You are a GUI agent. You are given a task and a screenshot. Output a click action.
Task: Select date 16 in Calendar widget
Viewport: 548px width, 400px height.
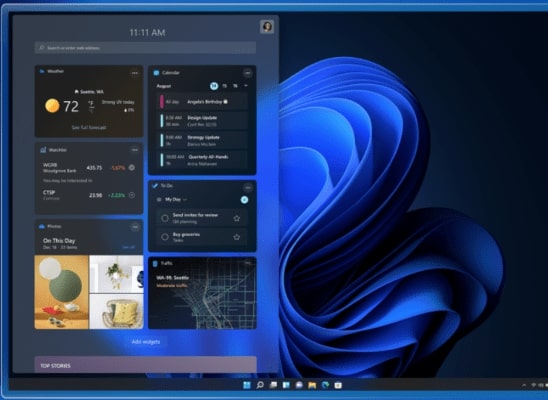click(x=235, y=86)
